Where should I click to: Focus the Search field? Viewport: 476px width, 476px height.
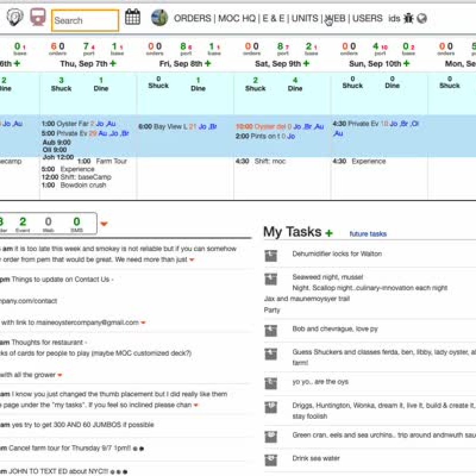(x=85, y=20)
